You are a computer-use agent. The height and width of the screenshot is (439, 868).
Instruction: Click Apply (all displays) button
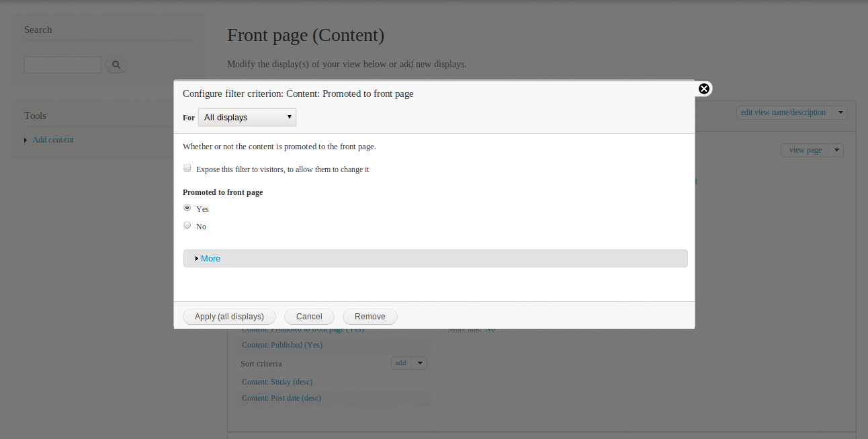click(x=230, y=316)
